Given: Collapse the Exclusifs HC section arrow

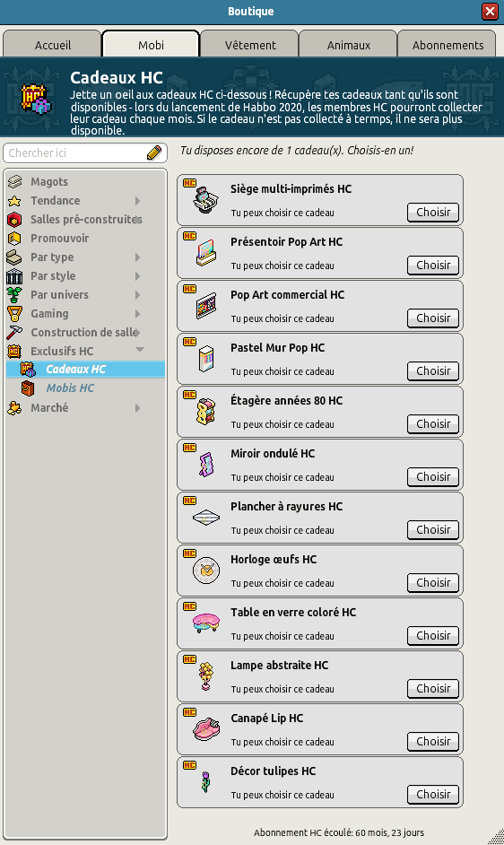Looking at the screenshot, I should pos(140,350).
